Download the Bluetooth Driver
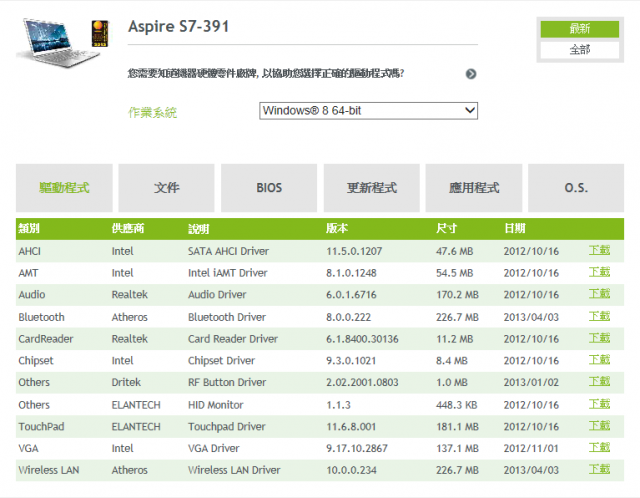Viewport: 640px width, 498px height. pos(599,316)
